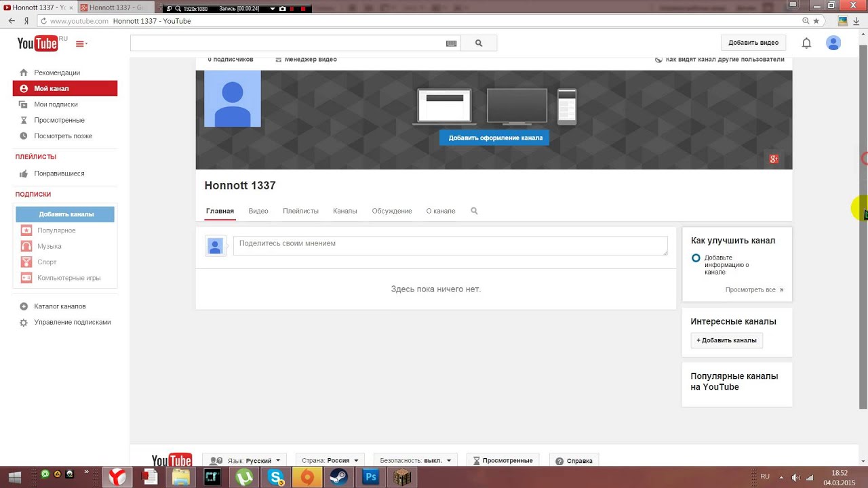The image size is (868, 488).
Task: Switch to the 'О канале' tab
Action: click(x=441, y=211)
